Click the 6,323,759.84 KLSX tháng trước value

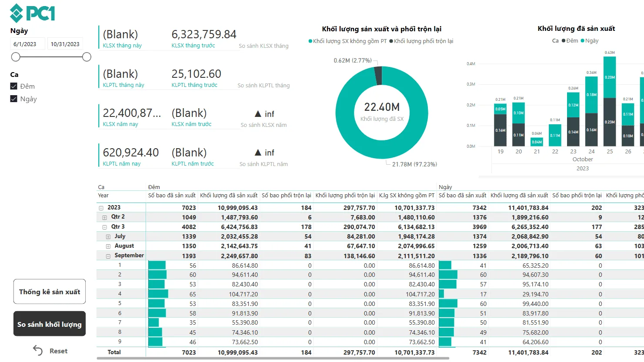coord(204,34)
